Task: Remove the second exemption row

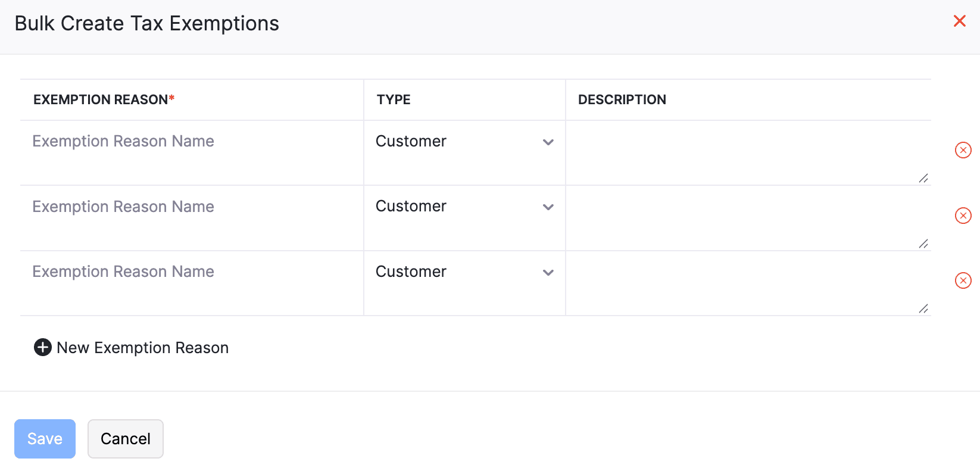Action: (963, 216)
